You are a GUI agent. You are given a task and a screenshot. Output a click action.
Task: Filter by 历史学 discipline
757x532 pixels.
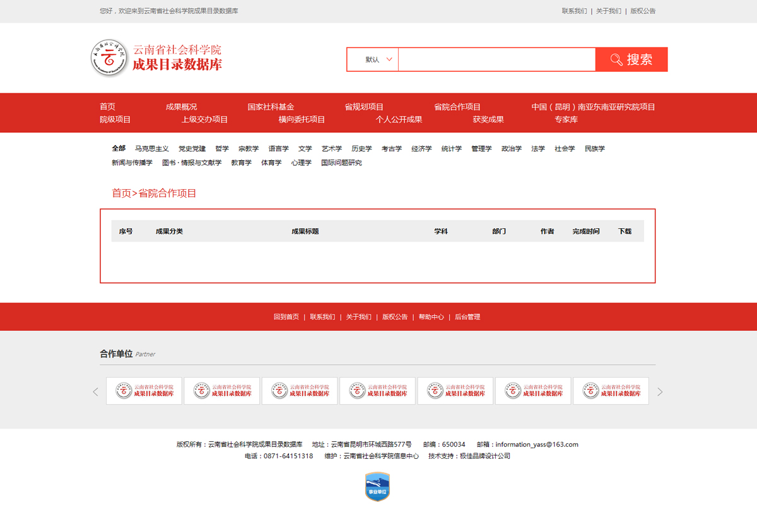pos(361,149)
